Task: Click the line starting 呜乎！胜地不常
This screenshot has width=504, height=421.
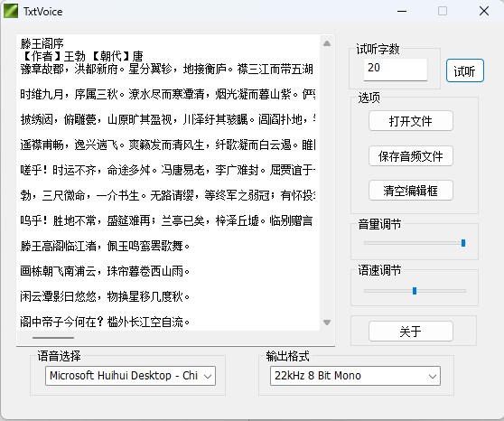Action: pos(166,220)
